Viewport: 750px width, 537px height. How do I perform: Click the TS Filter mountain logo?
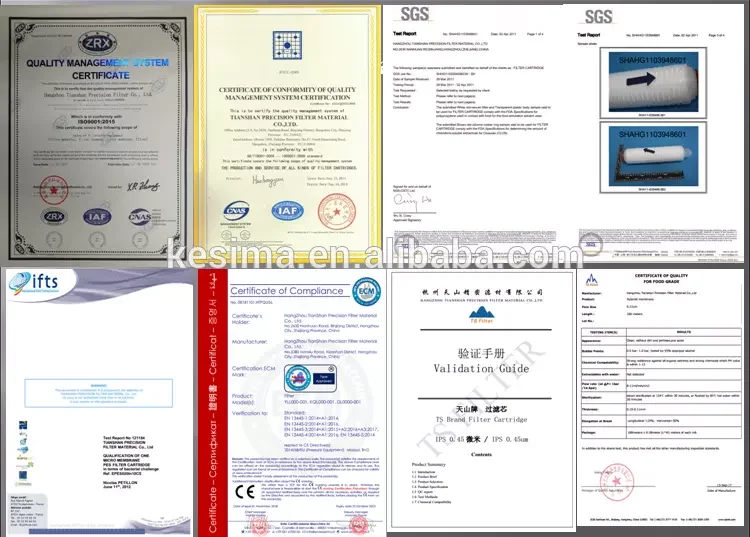pyautogui.click(x=482, y=315)
